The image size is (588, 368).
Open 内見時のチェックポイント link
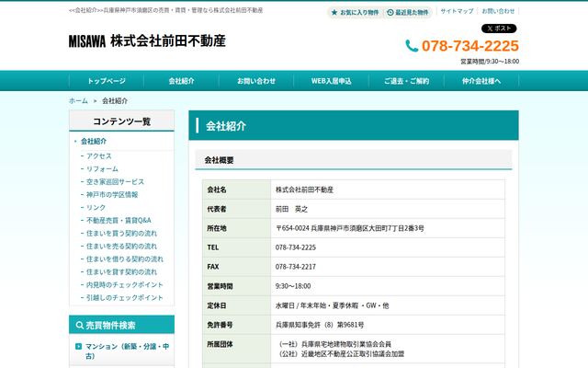click(x=125, y=284)
